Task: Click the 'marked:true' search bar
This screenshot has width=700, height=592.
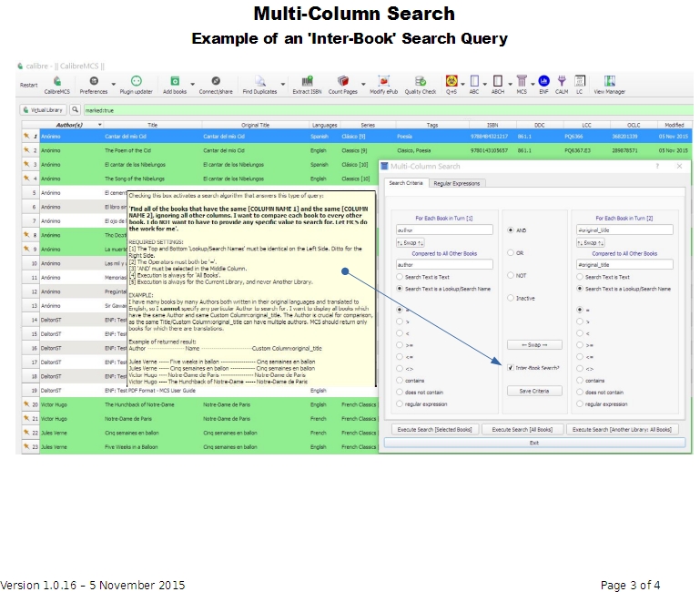Action: click(x=388, y=110)
